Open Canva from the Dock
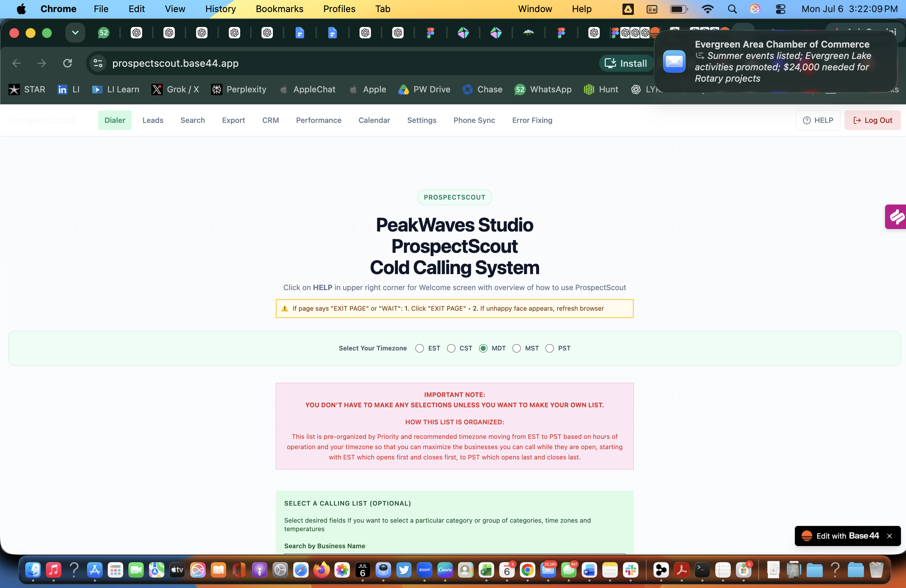Viewport: 906px width, 588px height. pos(445,570)
